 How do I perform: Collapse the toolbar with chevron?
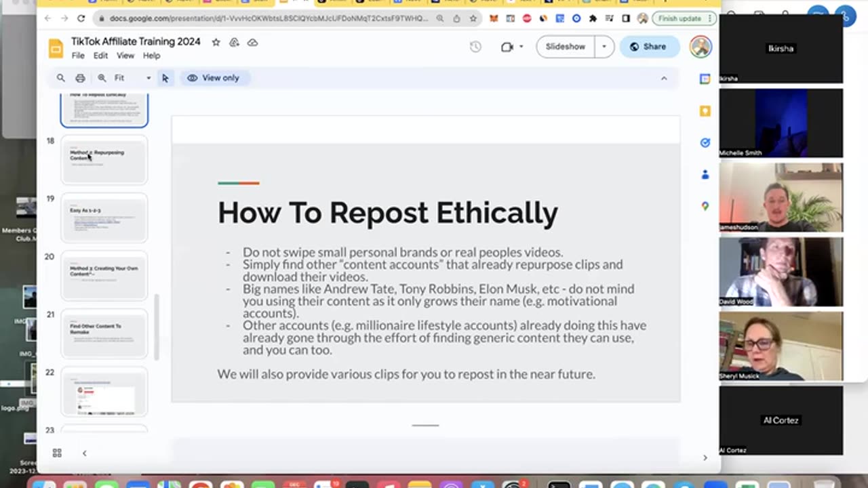[x=664, y=79]
